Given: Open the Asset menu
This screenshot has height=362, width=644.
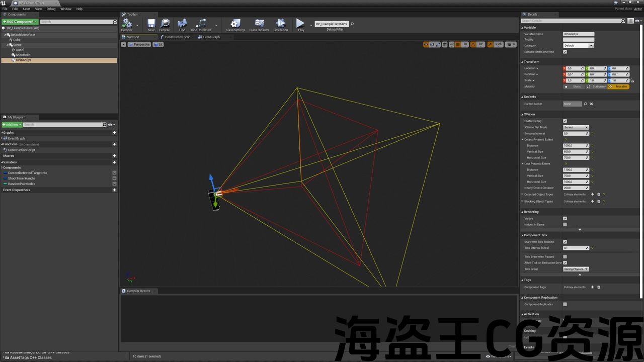Looking at the screenshot, I should click(26, 9).
